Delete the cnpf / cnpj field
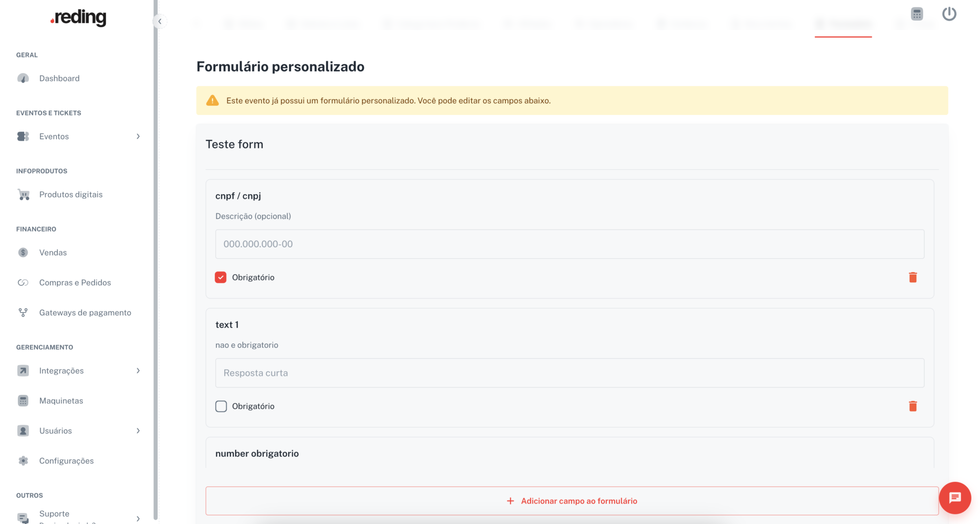The image size is (980, 524). [x=913, y=278]
